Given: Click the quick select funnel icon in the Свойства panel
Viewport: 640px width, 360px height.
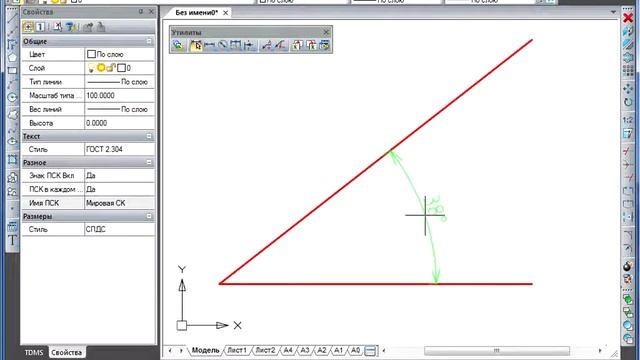Looking at the screenshot, I should [71, 27].
